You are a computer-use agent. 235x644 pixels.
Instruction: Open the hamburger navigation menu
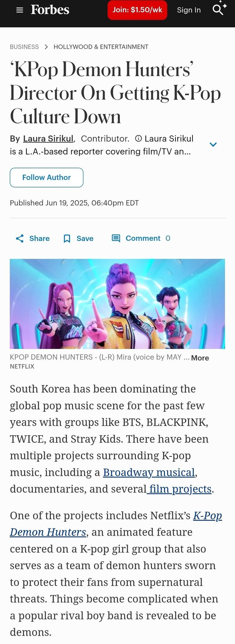(x=20, y=10)
